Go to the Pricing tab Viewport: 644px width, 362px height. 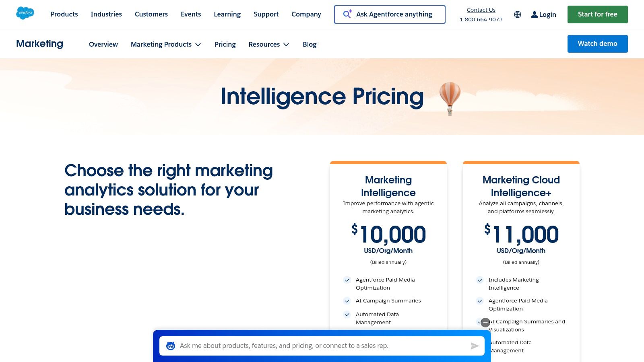(x=225, y=44)
